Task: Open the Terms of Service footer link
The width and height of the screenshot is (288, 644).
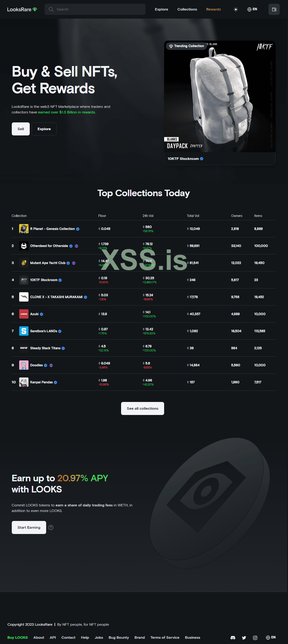Action: pyautogui.click(x=165, y=637)
